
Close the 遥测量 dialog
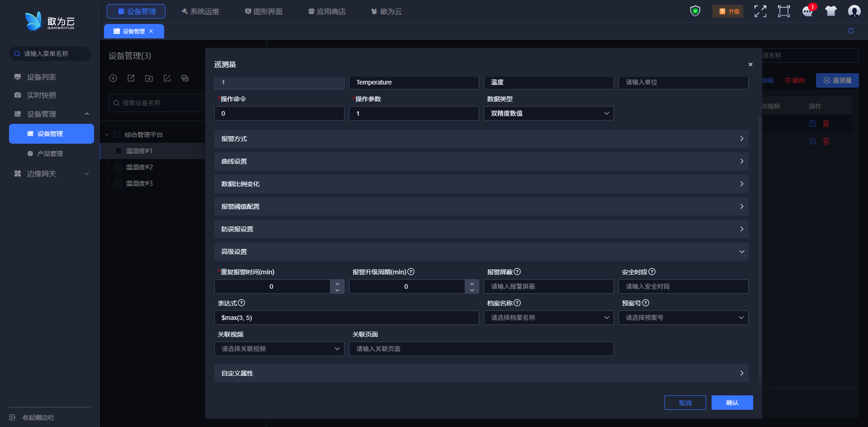click(x=750, y=65)
